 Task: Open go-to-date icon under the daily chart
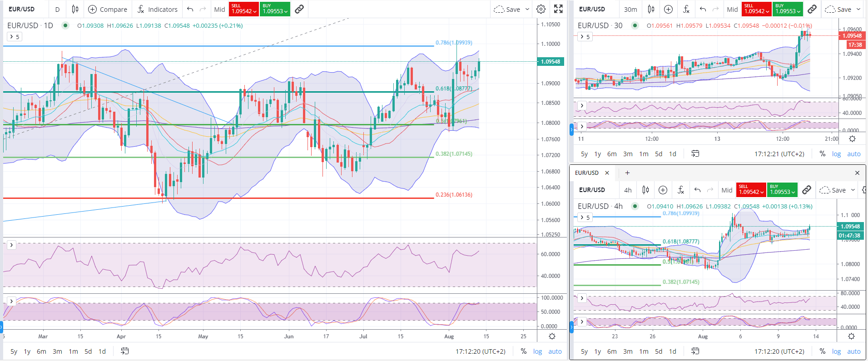coord(124,351)
